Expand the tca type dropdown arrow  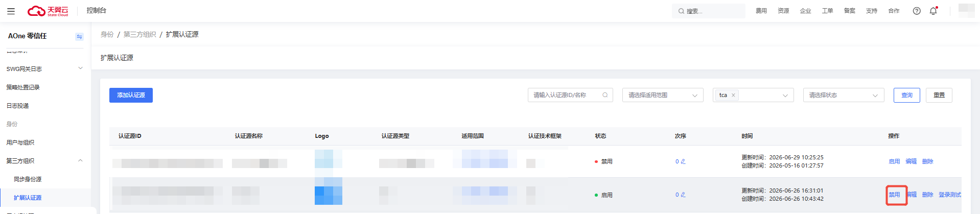click(785, 96)
